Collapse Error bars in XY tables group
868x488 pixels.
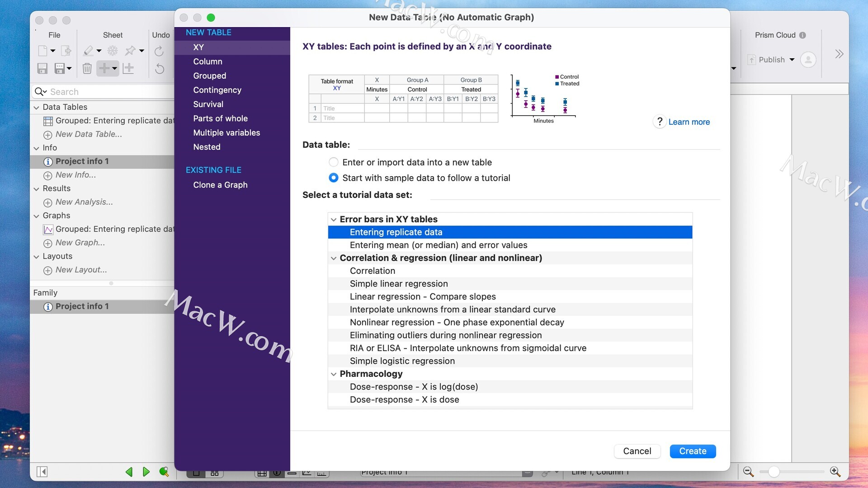pos(334,220)
